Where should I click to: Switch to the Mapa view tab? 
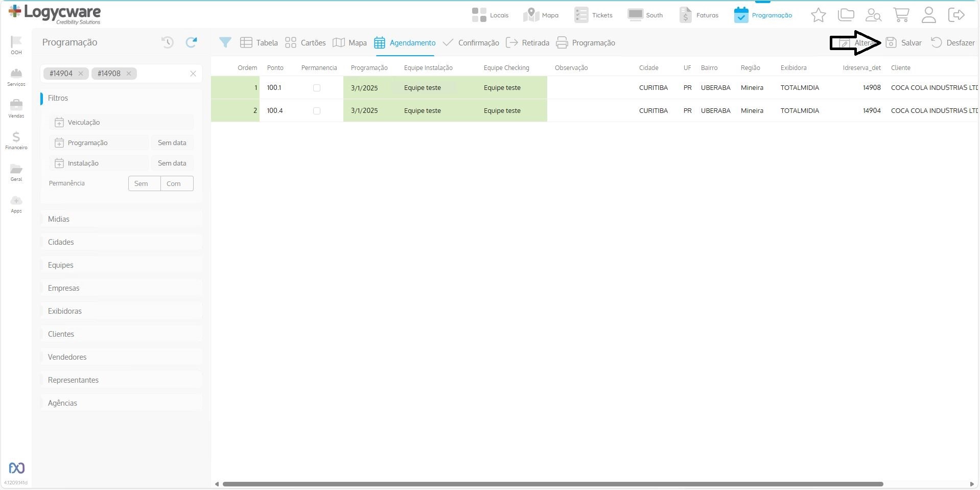click(349, 43)
